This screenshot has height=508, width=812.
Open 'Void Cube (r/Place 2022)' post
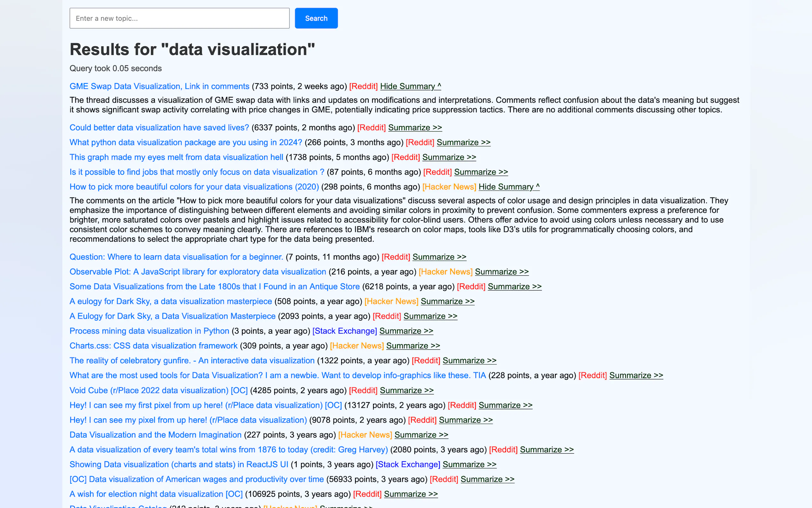pos(159,390)
